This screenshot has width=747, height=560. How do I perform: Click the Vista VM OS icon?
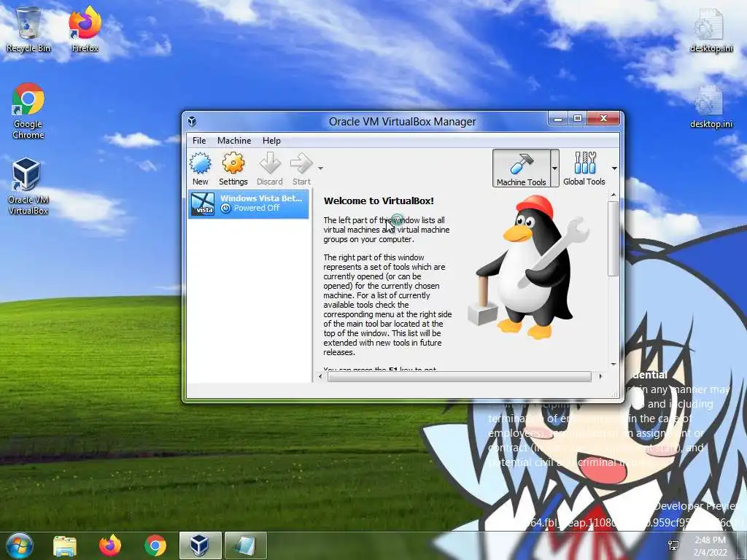[203, 204]
